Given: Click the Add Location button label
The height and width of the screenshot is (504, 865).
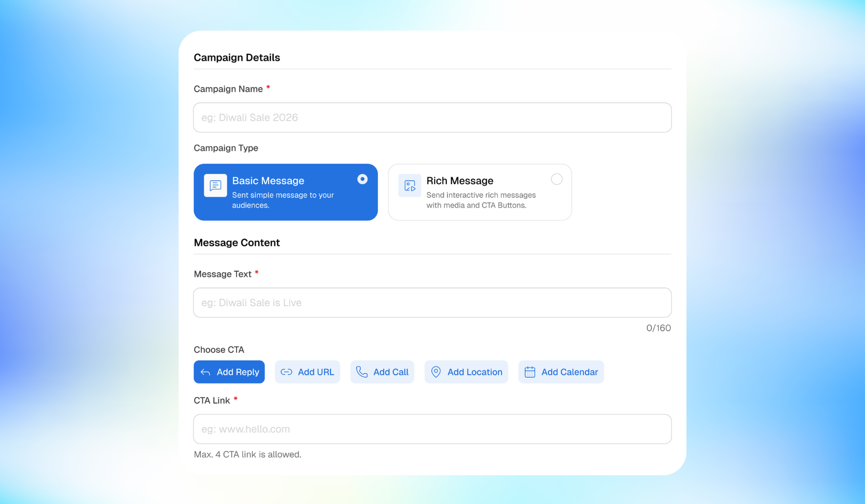Looking at the screenshot, I should 475,372.
